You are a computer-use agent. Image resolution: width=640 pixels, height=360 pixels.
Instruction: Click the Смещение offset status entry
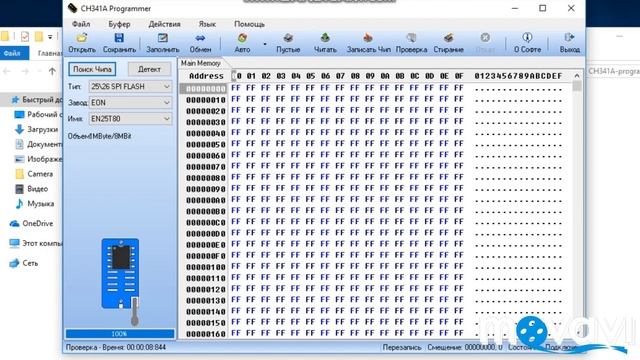465,347
